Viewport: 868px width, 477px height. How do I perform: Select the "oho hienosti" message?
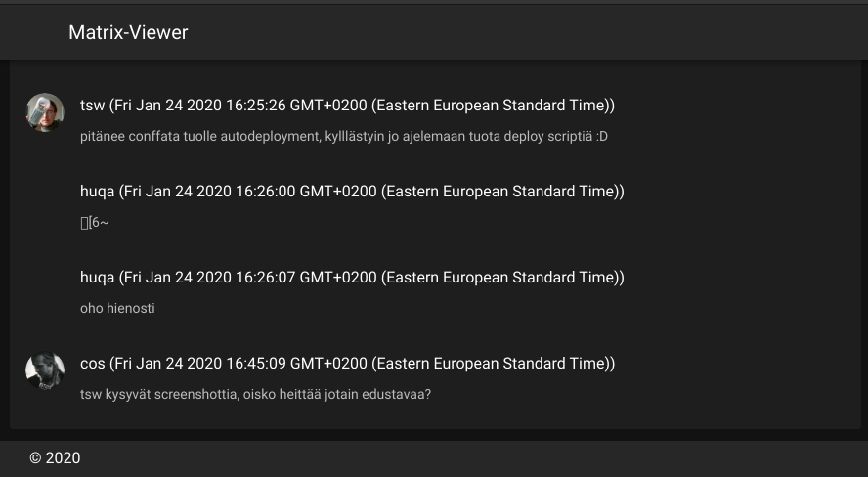point(117,308)
